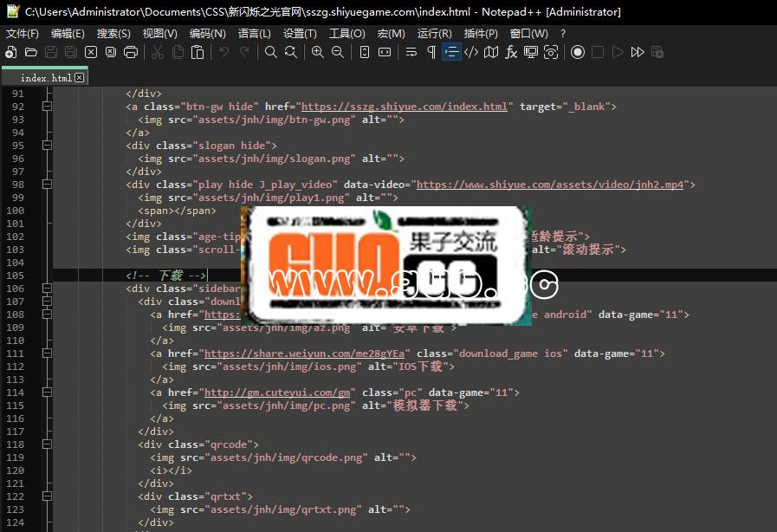Open the user-defined language icon
Viewport: 777px width, 532px height.
click(x=471, y=52)
